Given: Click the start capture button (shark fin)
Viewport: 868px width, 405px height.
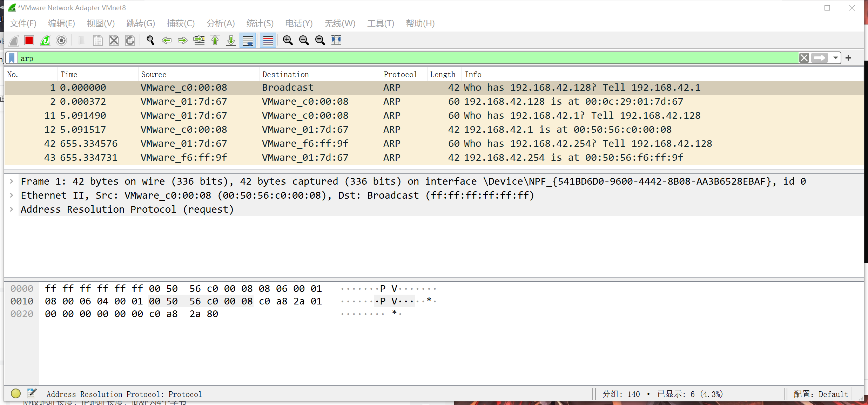Looking at the screenshot, I should pyautogui.click(x=14, y=40).
